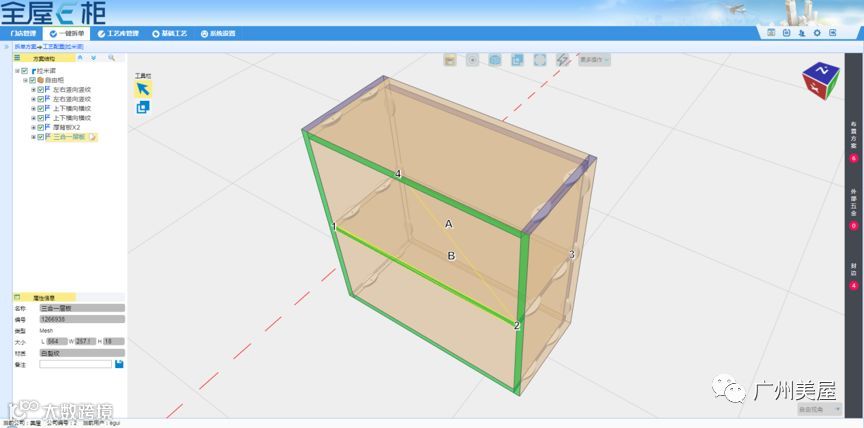Screen dimensions: 864x428
Task: Open the 工艺库管理 tab
Action: pyautogui.click(x=118, y=34)
